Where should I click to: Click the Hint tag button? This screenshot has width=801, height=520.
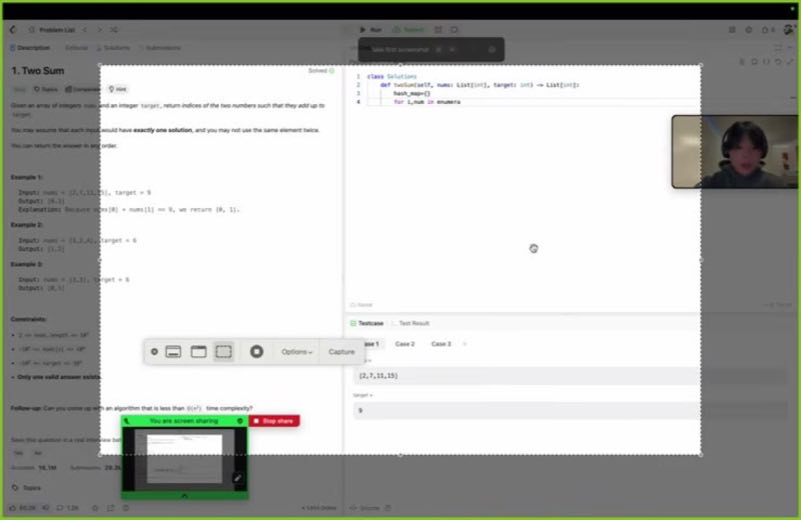point(117,89)
